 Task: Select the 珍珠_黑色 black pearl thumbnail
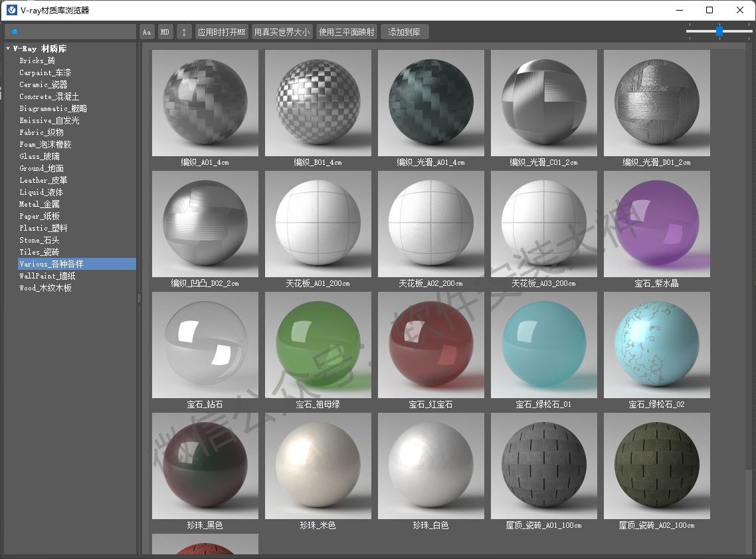[205, 466]
